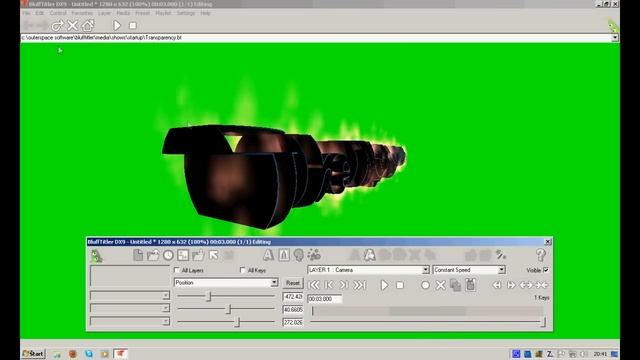Image resolution: width=640 pixels, height=360 pixels.
Task: Click the X delete icon in main toolbar
Action: click(x=72, y=26)
